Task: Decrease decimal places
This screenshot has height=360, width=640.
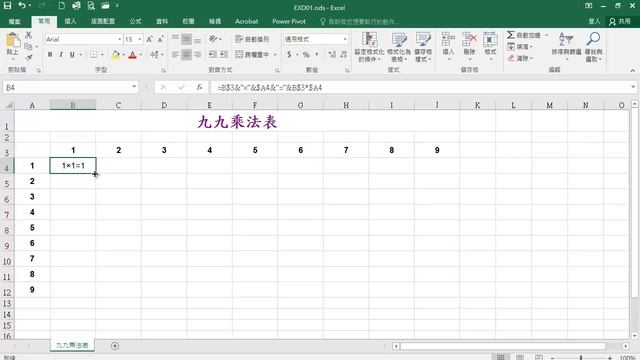Action: pyautogui.click(x=344, y=54)
